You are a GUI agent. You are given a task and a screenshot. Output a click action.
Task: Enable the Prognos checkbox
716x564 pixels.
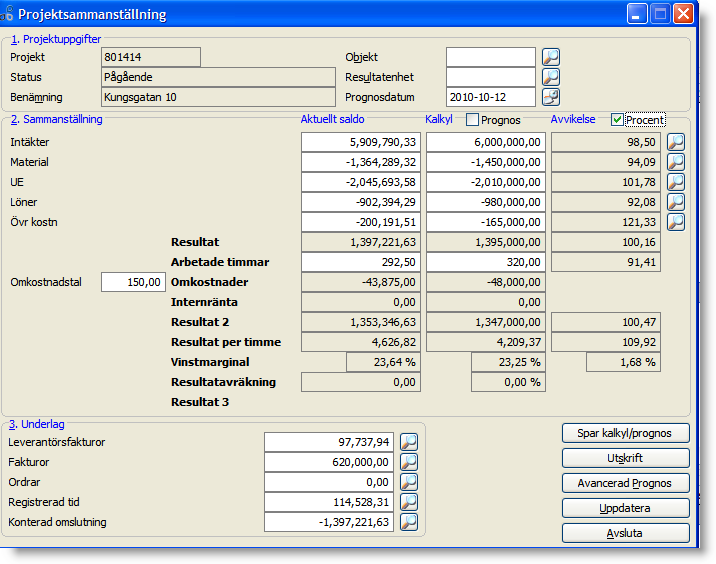click(x=472, y=120)
